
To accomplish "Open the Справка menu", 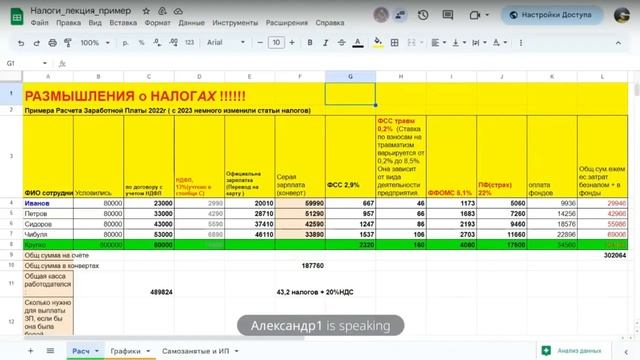I will click(x=330, y=23).
